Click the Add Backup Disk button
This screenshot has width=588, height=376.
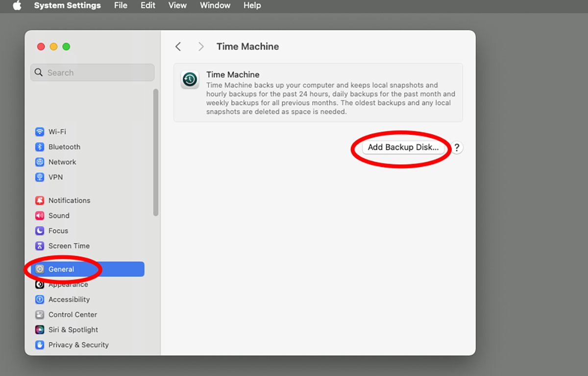click(x=403, y=147)
